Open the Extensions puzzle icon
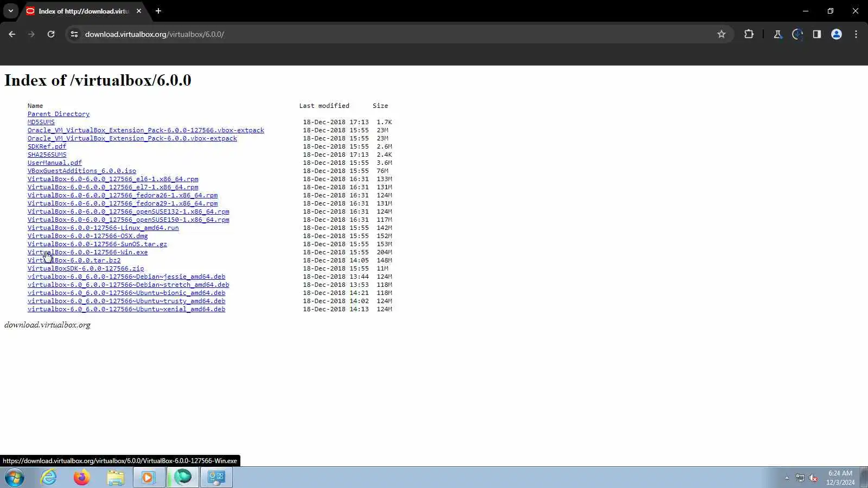 point(749,34)
